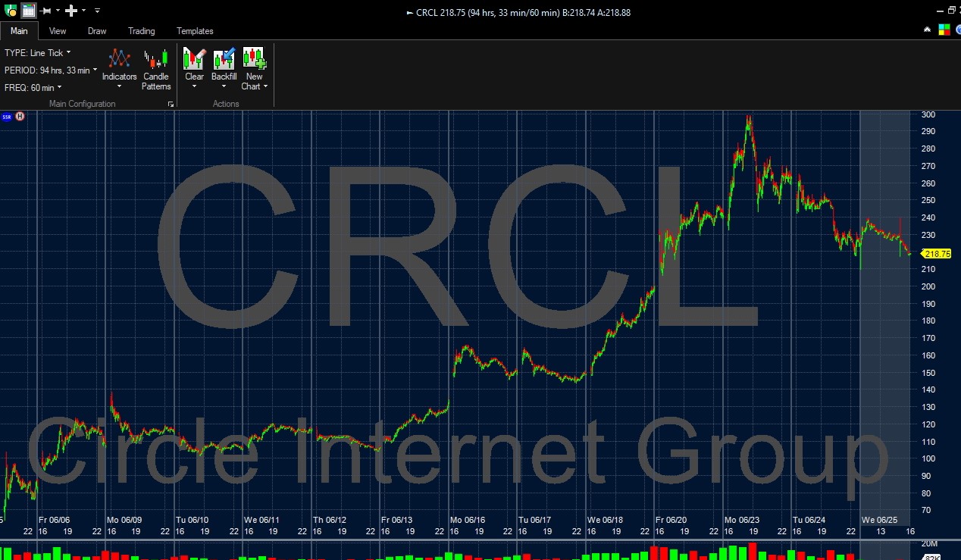Click the 70 price axis label
The image size is (961, 560).
pos(926,511)
